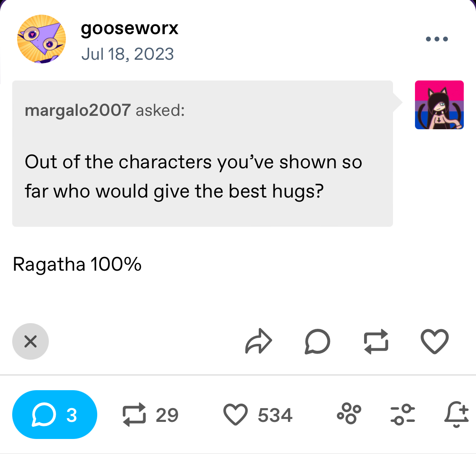Select the replies tab showing 3
Viewport: 476px width, 454px height.
click(x=55, y=415)
